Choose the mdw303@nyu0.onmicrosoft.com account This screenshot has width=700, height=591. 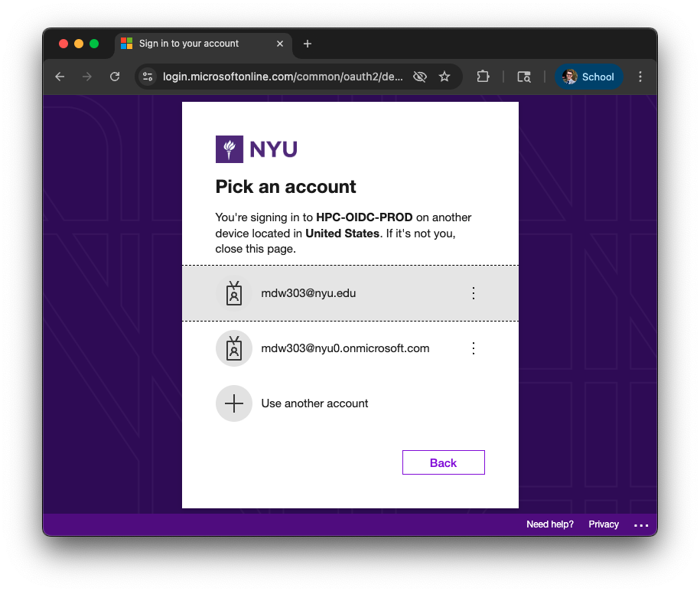click(344, 348)
